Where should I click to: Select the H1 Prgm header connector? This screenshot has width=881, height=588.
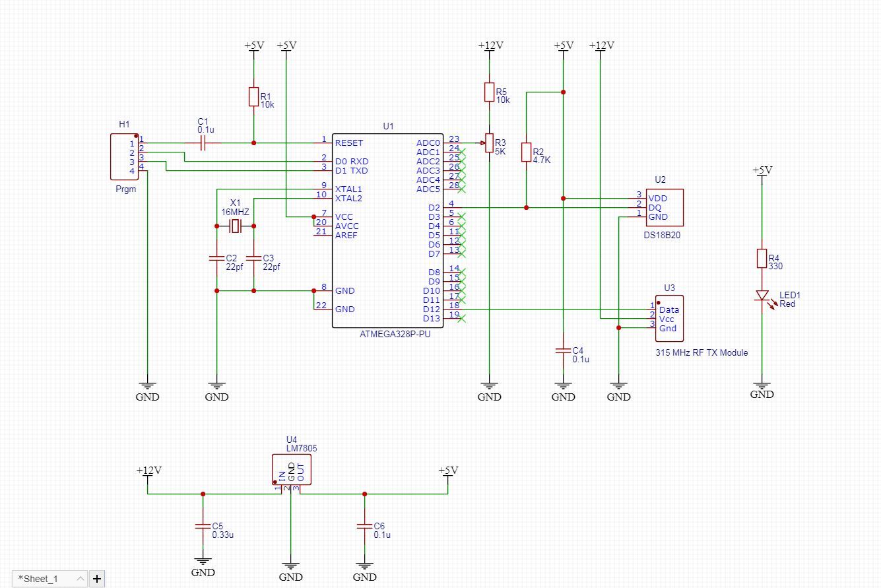[x=123, y=156]
